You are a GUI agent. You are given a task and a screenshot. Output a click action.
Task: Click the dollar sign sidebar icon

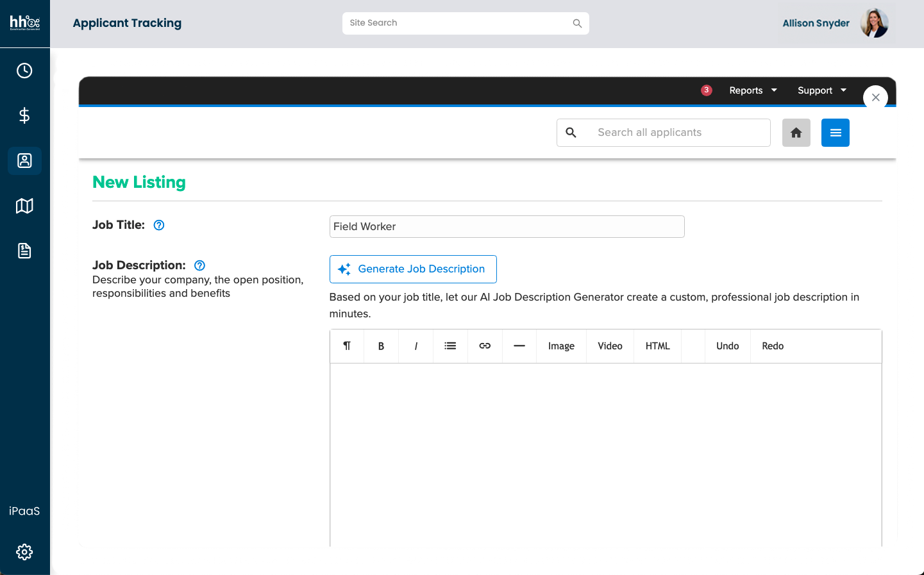[x=24, y=115]
